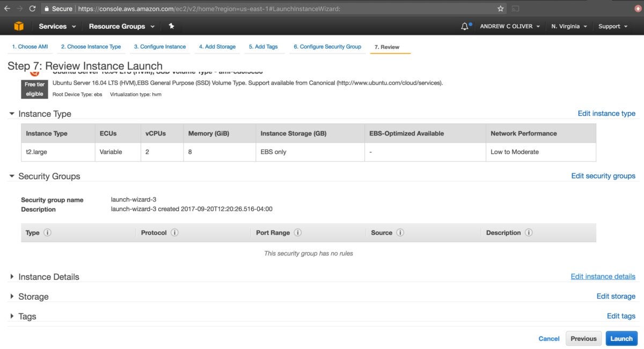Click the launch-wizard-3 security group name
644x349 pixels.
tap(134, 199)
